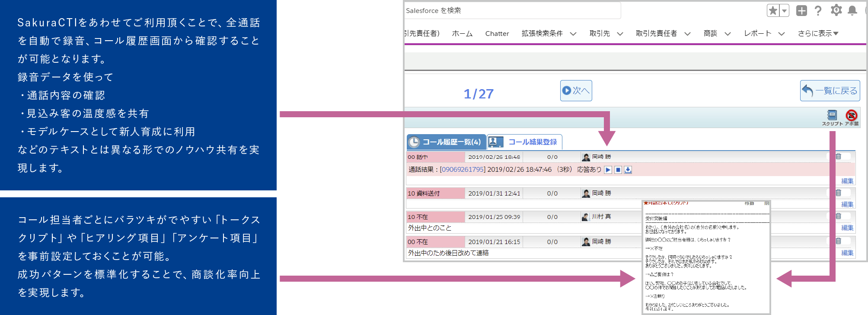Open the 取引先責任者 tab

point(656,33)
